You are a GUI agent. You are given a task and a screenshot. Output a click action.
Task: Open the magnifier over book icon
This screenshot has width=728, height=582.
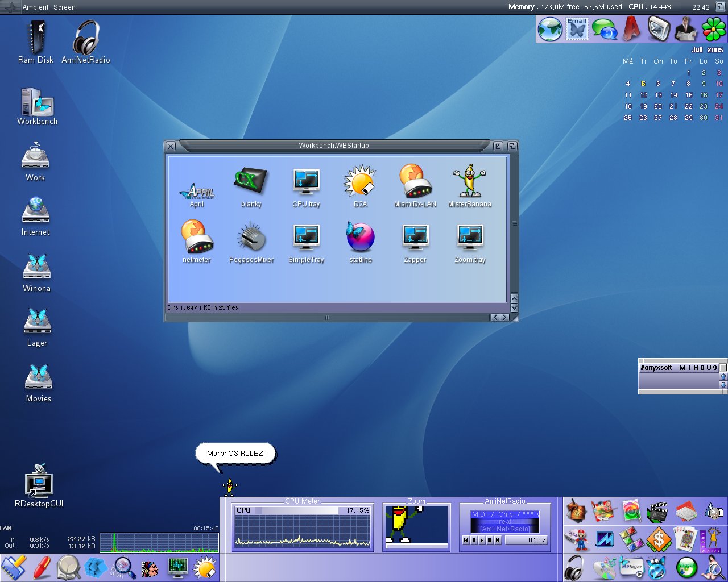pyautogui.click(x=68, y=567)
